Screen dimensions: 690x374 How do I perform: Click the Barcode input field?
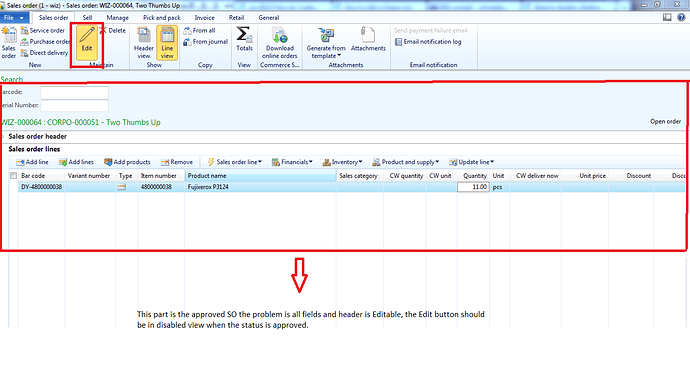pos(74,92)
